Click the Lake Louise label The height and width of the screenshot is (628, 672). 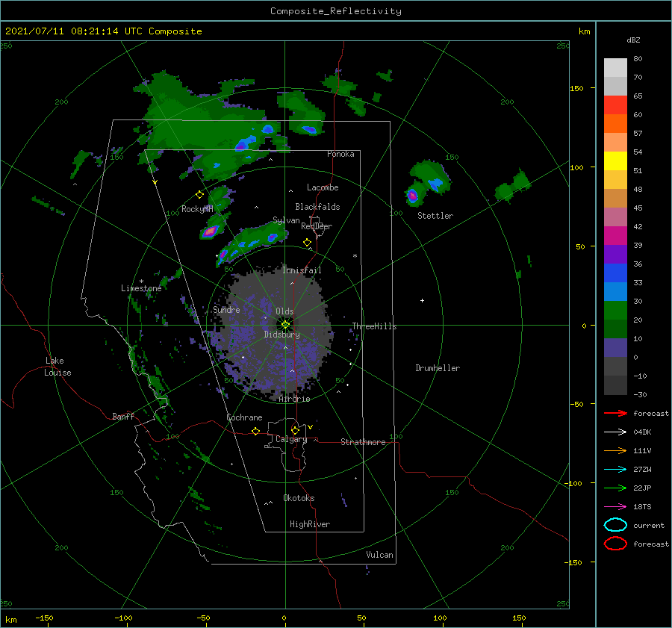pyautogui.click(x=57, y=367)
